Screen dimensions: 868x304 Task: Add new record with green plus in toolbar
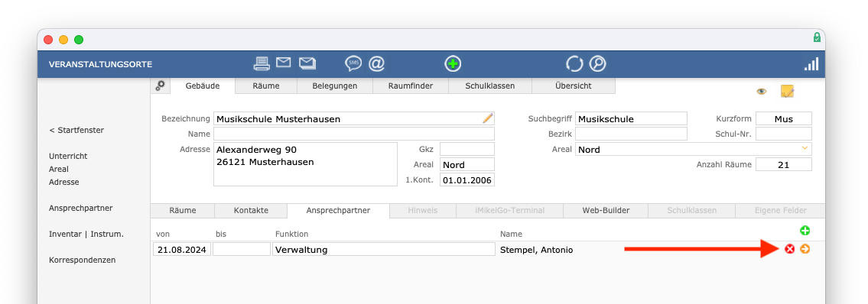coord(453,64)
